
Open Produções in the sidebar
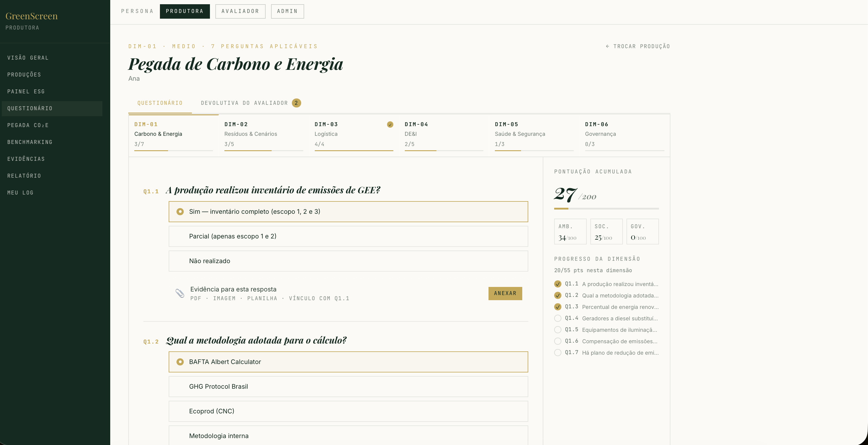coord(52,75)
